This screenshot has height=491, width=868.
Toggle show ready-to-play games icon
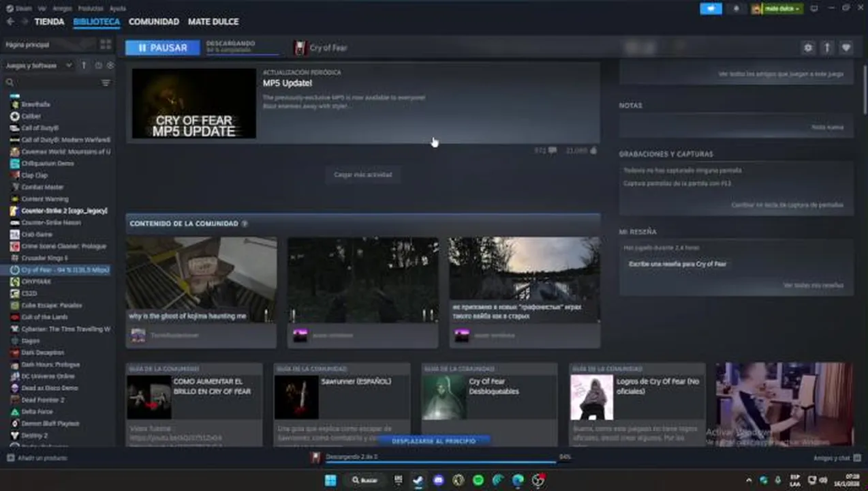coord(110,65)
